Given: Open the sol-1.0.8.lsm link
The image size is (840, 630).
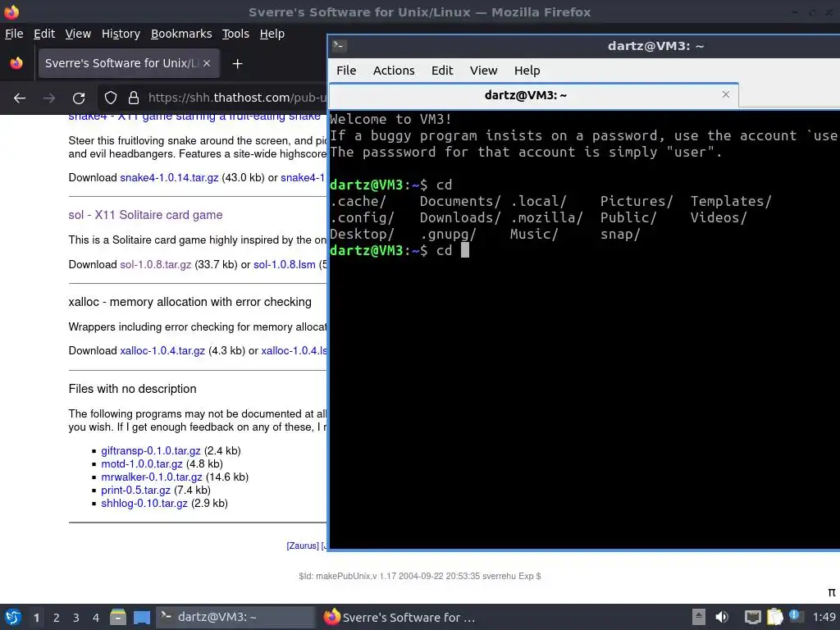Looking at the screenshot, I should [285, 265].
